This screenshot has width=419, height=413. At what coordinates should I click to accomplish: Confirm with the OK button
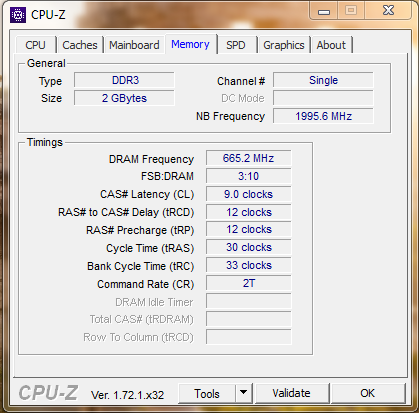click(x=368, y=393)
